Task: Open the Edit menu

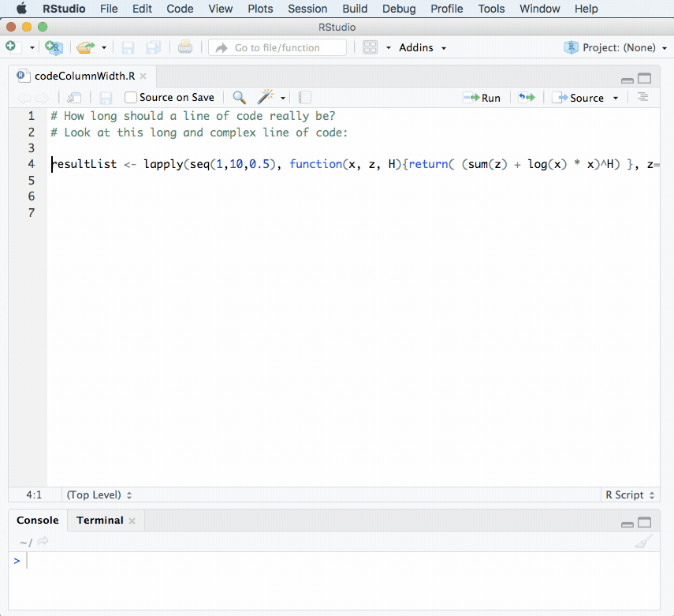Action: tap(142, 9)
